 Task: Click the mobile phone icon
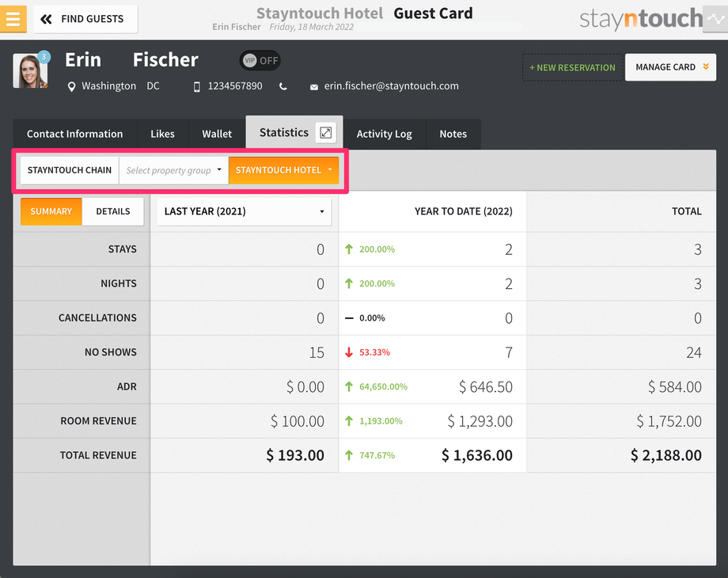(197, 87)
